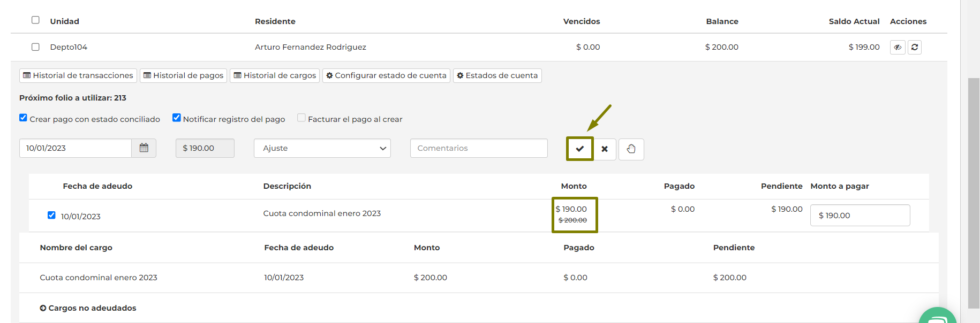980x323 pixels.
Task: Open Historial de transacciones
Action: pos(78,75)
